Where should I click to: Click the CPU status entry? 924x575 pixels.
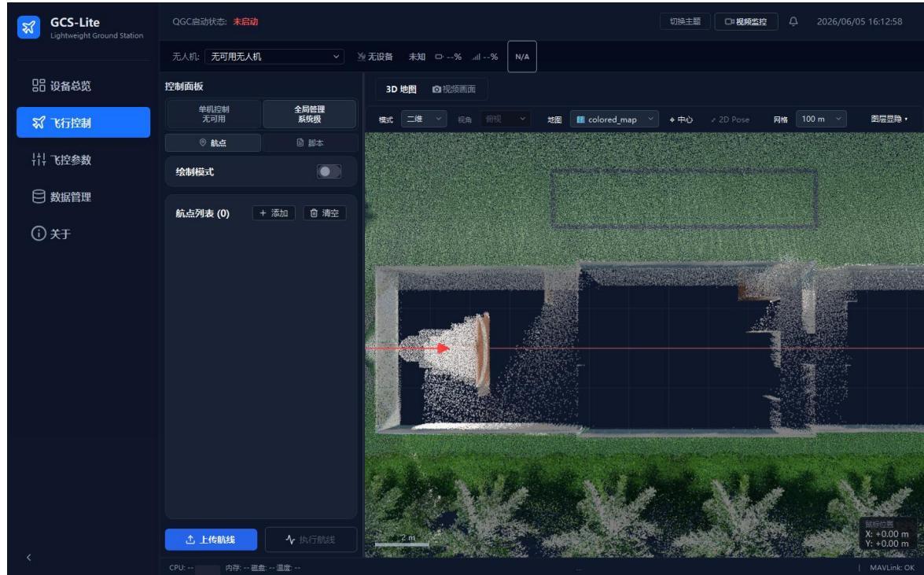tap(182, 568)
